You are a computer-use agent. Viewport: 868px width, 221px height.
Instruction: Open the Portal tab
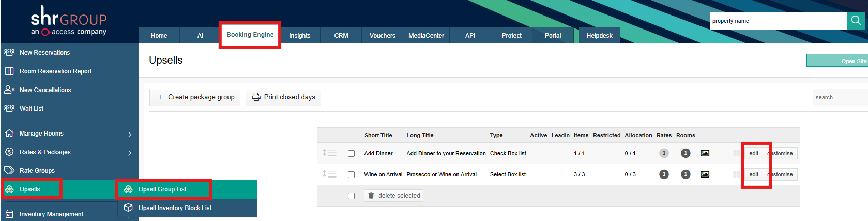(x=553, y=35)
